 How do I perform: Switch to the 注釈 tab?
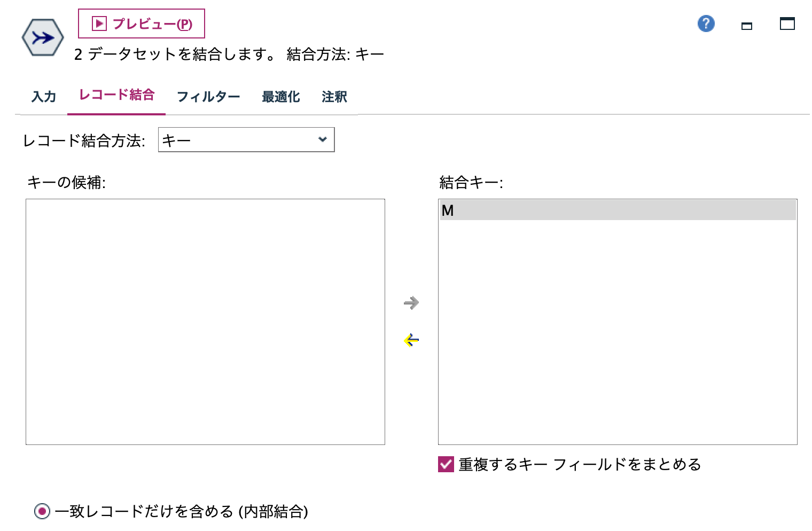[333, 97]
